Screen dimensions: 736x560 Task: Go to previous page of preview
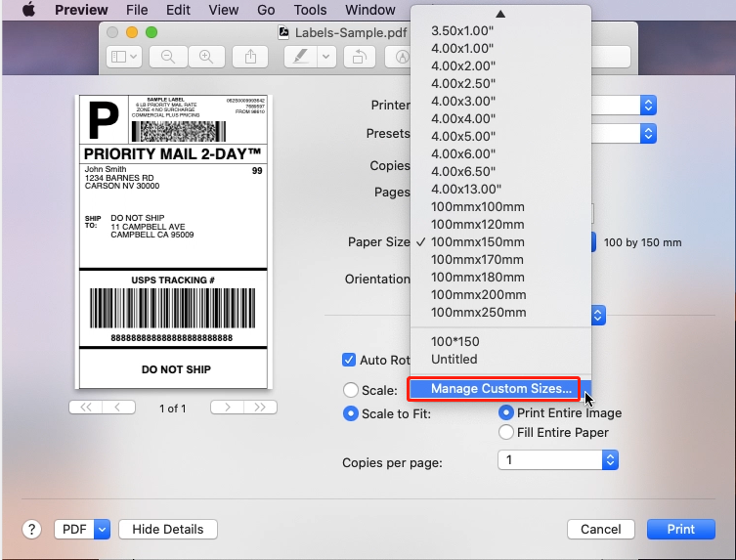pyautogui.click(x=118, y=408)
